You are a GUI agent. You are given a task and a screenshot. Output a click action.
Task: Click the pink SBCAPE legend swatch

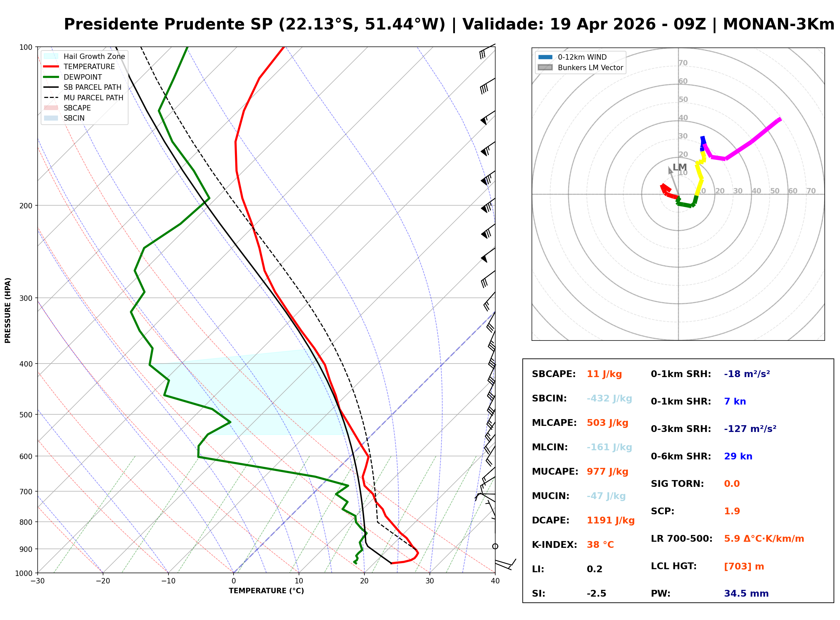coord(51,108)
